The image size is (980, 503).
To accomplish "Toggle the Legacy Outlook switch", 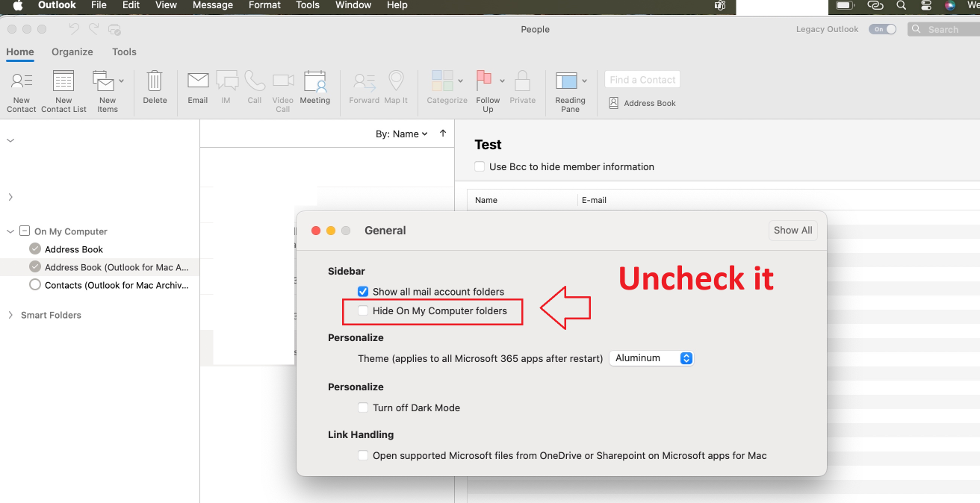I will click(x=882, y=29).
